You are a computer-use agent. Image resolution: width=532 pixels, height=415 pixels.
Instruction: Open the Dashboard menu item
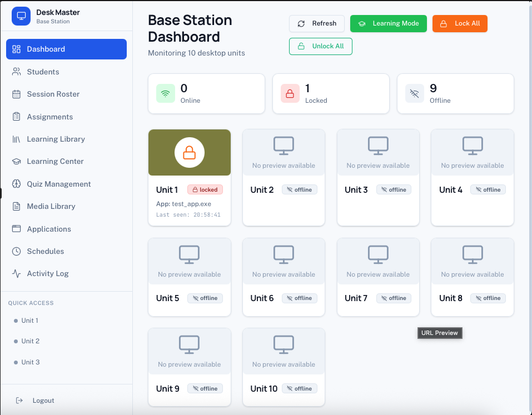pyautogui.click(x=67, y=49)
